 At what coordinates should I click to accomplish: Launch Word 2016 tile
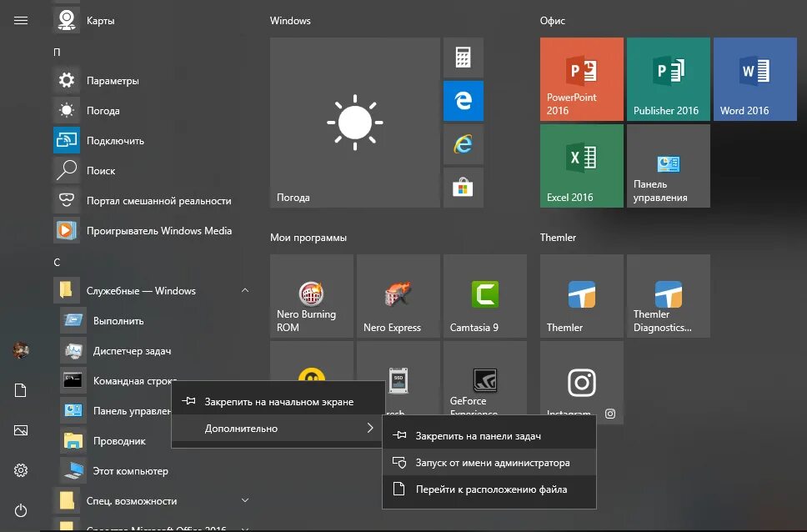pos(755,79)
